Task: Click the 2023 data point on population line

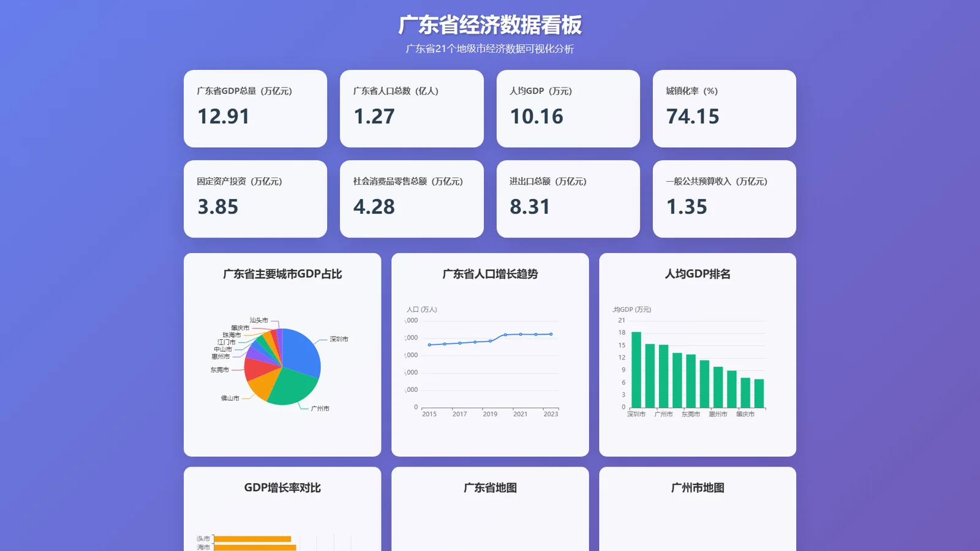Action: pyautogui.click(x=551, y=334)
